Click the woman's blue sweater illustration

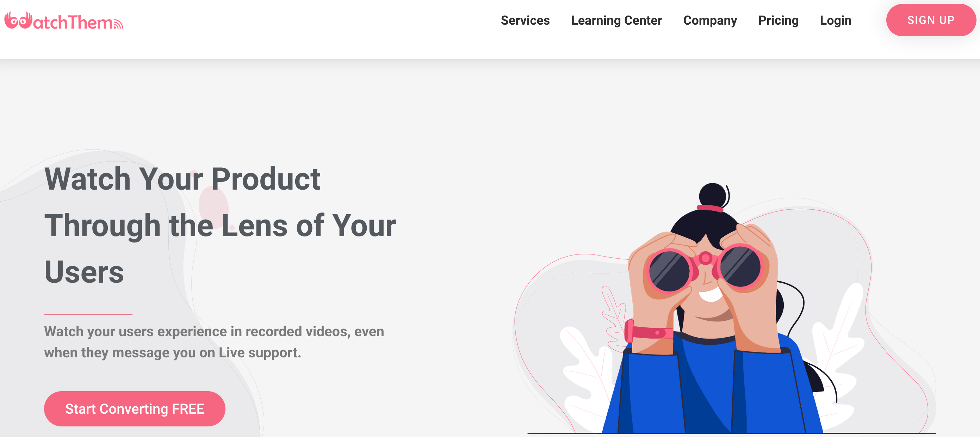click(712, 384)
